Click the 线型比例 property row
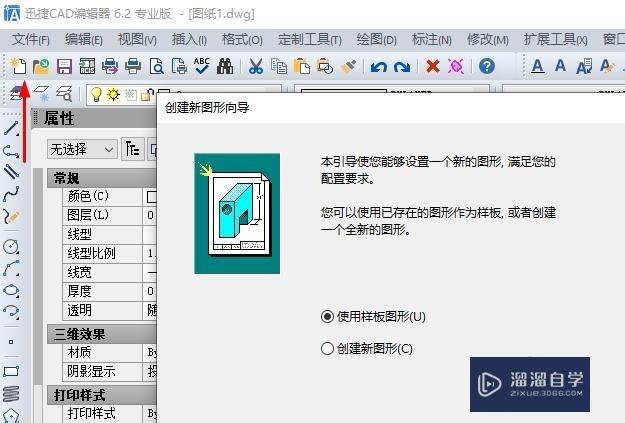Image resolution: width=625 pixels, height=423 pixels. [110, 253]
